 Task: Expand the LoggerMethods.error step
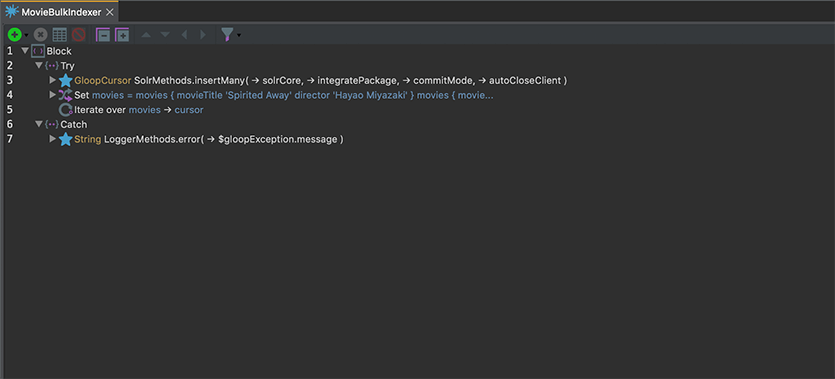[x=52, y=138]
